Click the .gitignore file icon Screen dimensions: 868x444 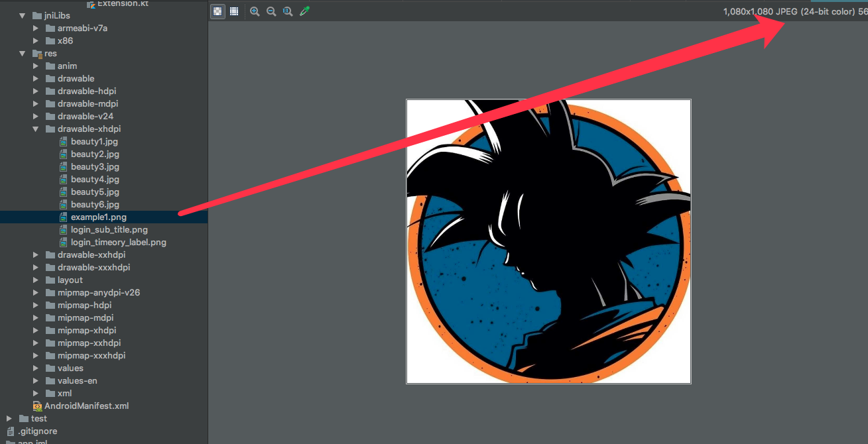[x=11, y=431]
